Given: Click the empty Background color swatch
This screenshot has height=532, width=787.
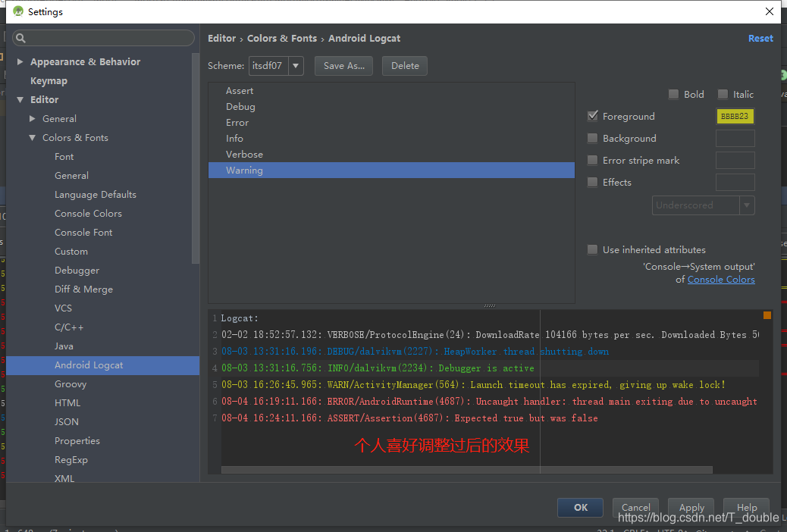Looking at the screenshot, I should pyautogui.click(x=735, y=138).
